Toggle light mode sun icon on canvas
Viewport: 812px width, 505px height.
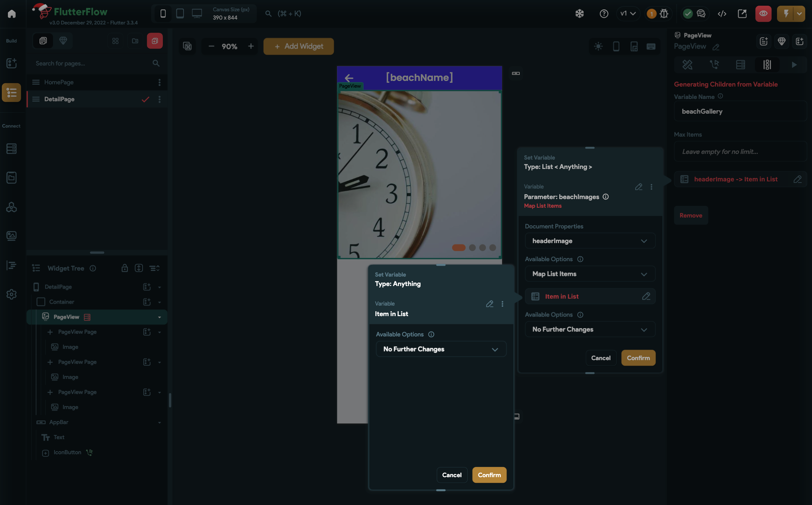(x=598, y=46)
